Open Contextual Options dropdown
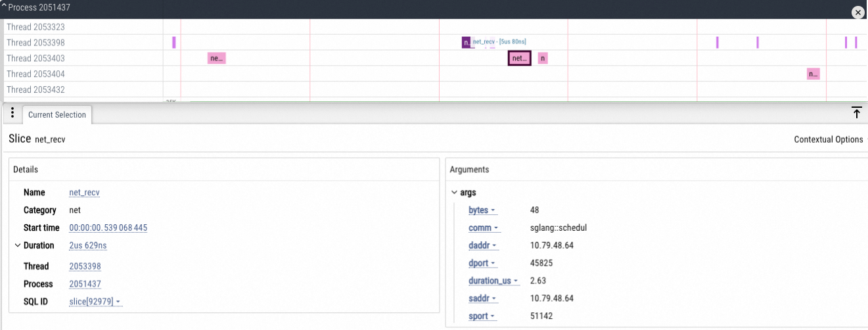 [x=830, y=139]
